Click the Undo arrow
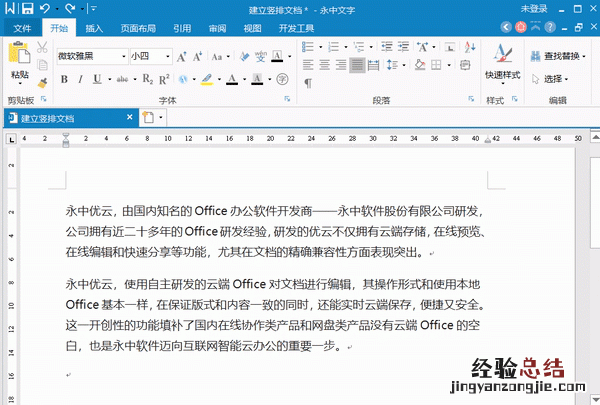Viewport: 600px width, 405px height. point(45,8)
